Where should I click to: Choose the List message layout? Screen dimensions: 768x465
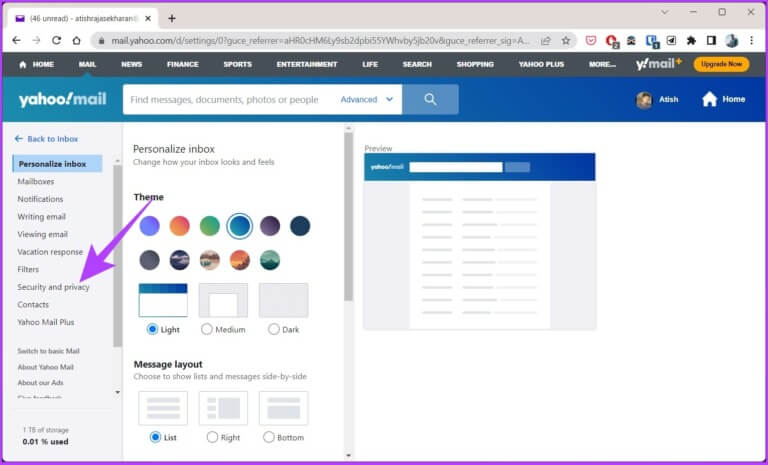pos(155,437)
